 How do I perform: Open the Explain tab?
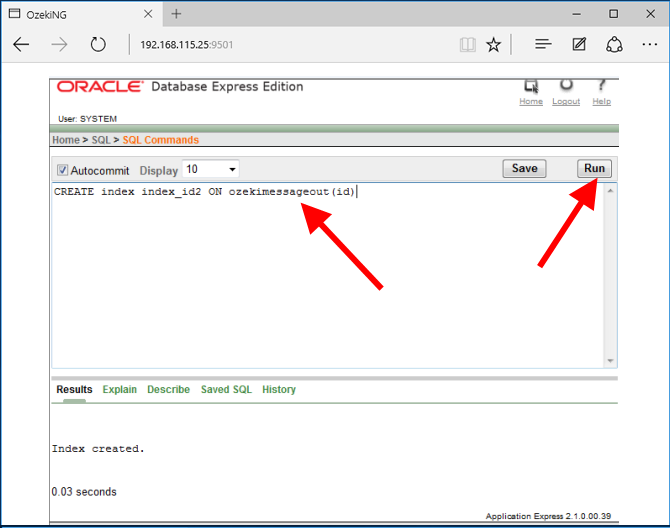click(120, 390)
